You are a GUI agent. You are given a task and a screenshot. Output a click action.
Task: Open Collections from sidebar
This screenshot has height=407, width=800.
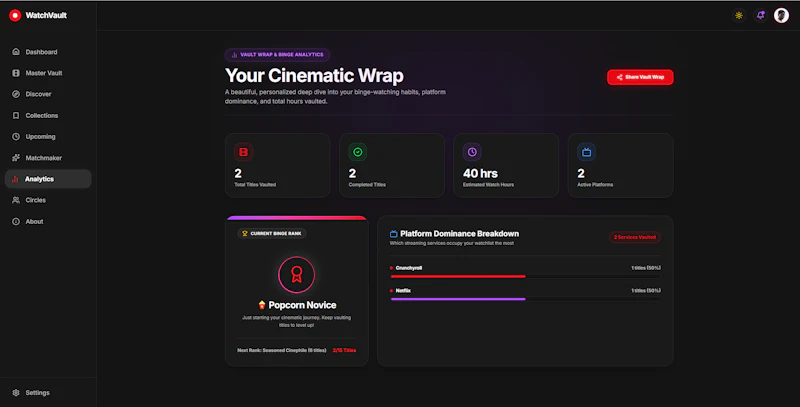[x=48, y=115]
